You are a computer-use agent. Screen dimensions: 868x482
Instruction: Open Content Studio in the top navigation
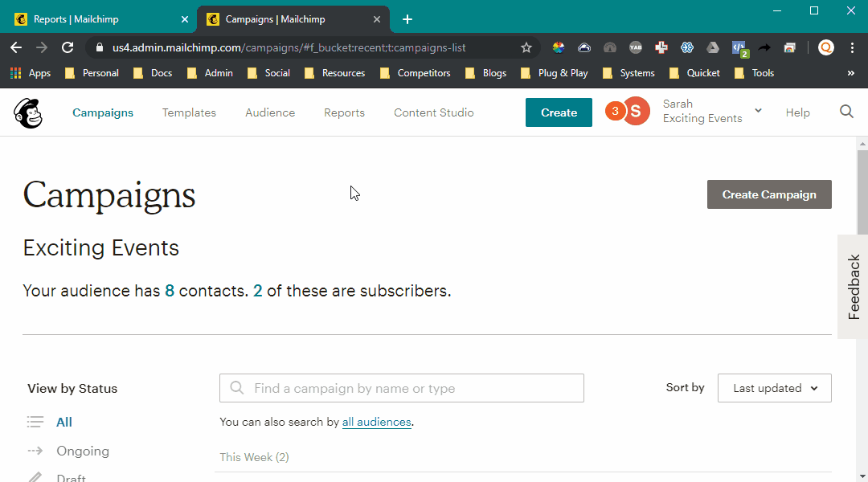tap(434, 112)
